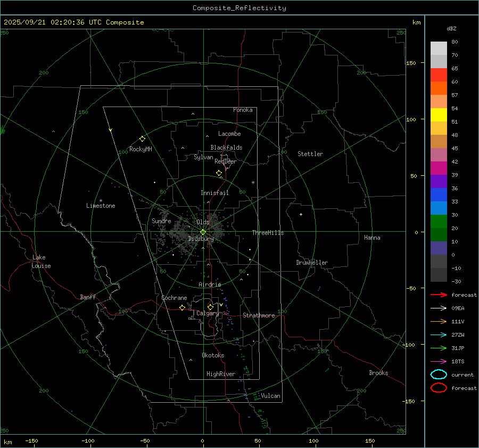Select the cyan 27ZW arrow icon
The width and height of the screenshot is (479, 448).
click(439, 335)
